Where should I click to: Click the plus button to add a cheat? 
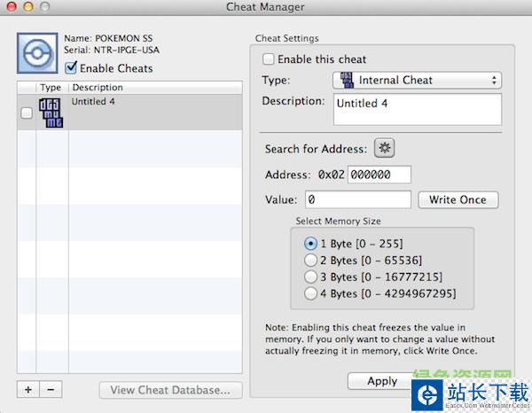point(27,389)
